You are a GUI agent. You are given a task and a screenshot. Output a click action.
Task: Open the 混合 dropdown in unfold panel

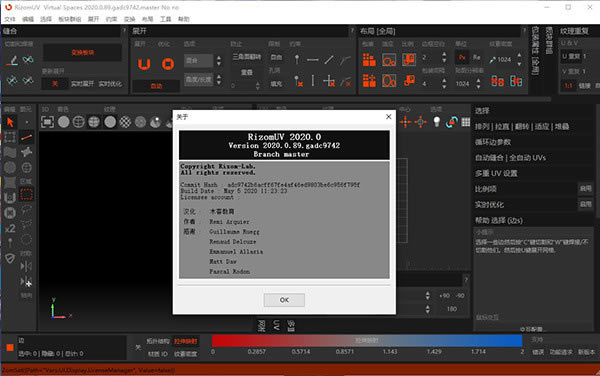point(198,60)
